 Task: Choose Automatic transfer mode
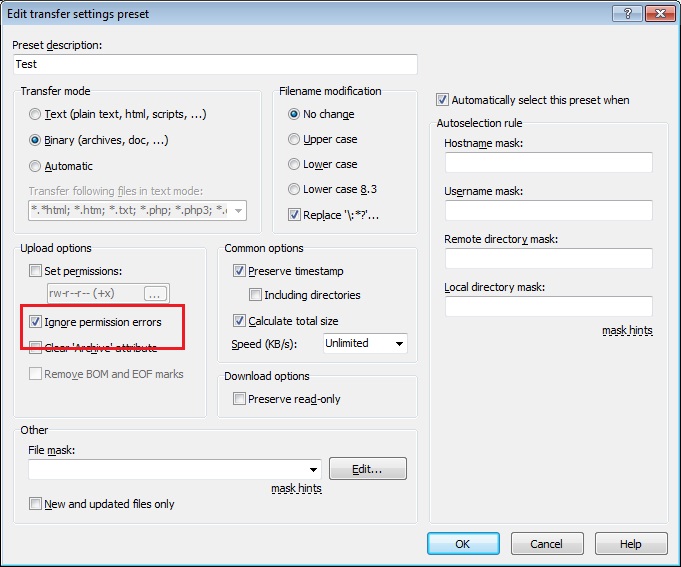click(x=37, y=166)
